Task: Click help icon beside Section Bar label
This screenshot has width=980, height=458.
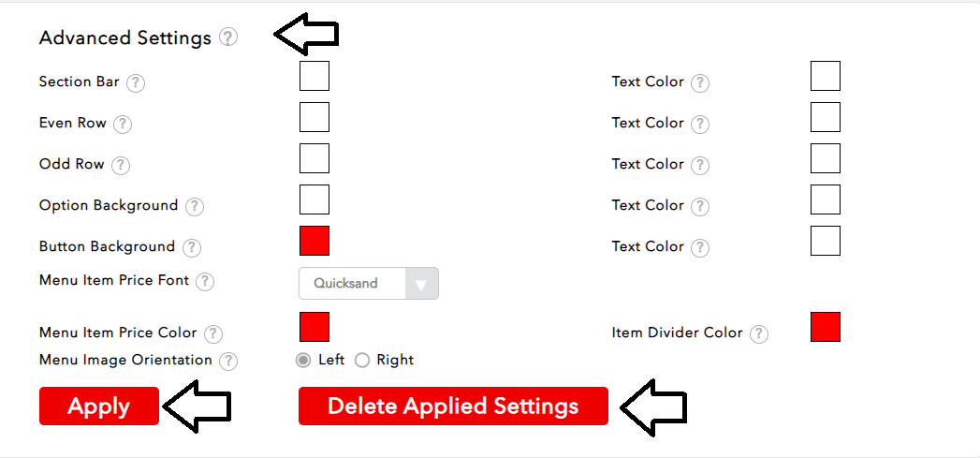Action: (x=136, y=82)
